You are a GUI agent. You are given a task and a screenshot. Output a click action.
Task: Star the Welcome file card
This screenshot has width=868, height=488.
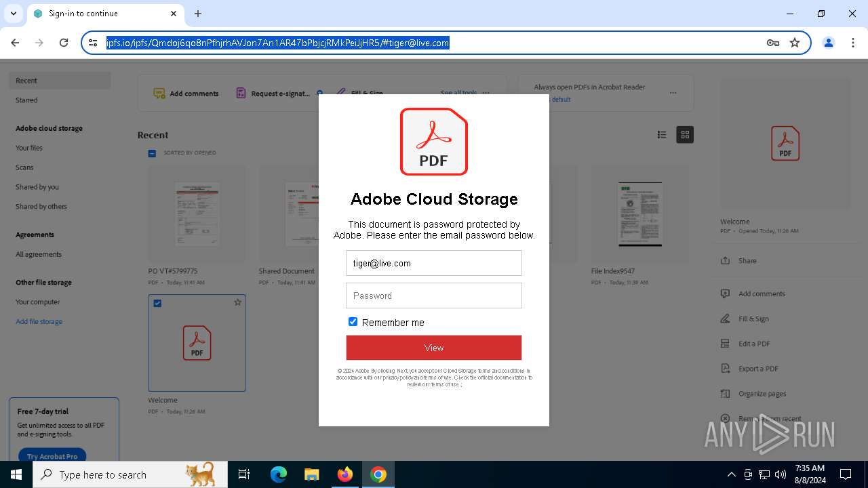pos(237,302)
